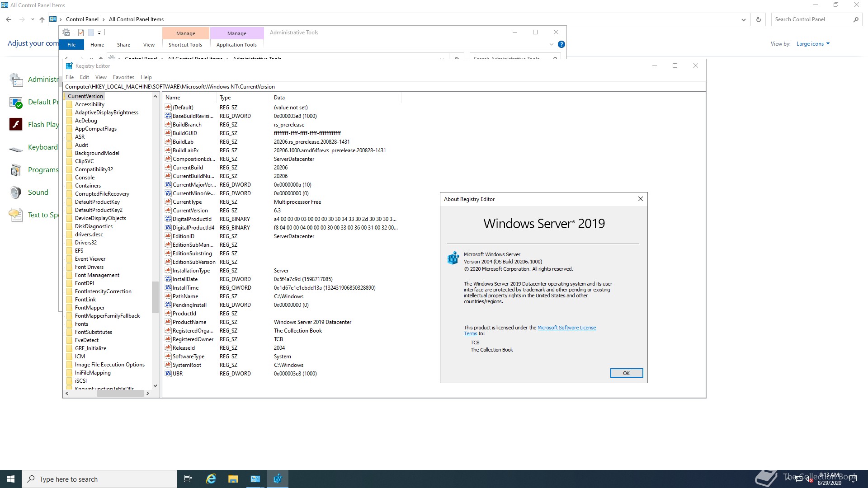868x488 pixels.
Task: Click OK in About Registry Editor dialog
Action: pos(627,373)
